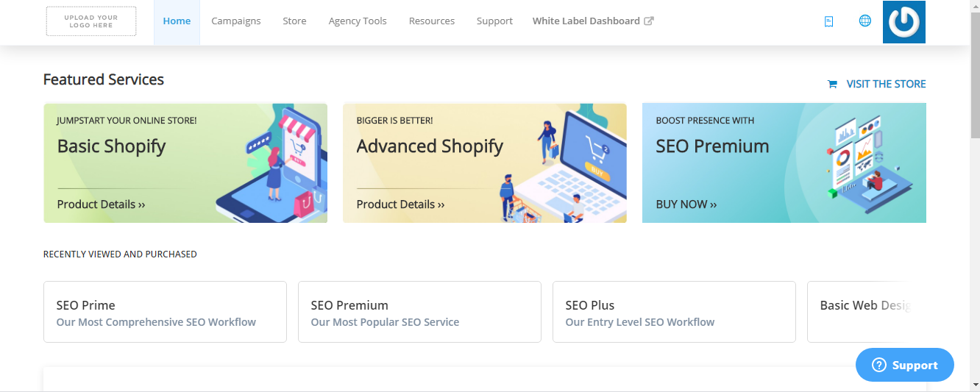
Task: Open the Agency Tools menu
Action: (x=358, y=21)
